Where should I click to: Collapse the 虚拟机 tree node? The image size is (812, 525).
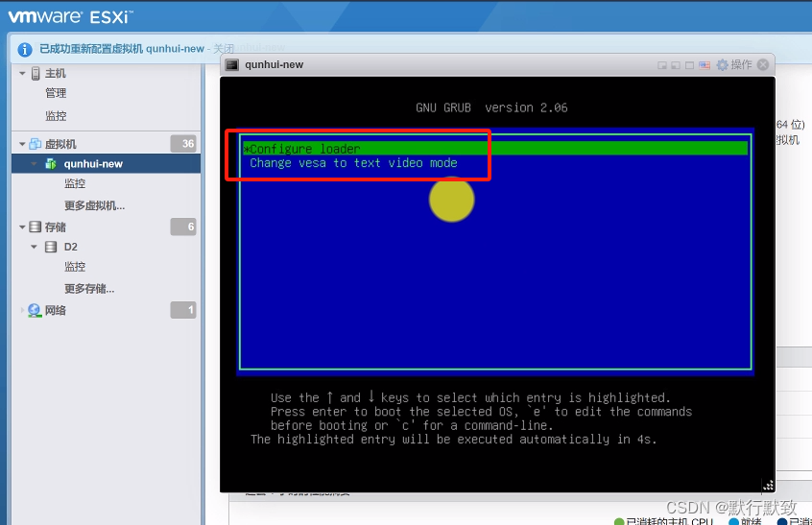(x=22, y=144)
